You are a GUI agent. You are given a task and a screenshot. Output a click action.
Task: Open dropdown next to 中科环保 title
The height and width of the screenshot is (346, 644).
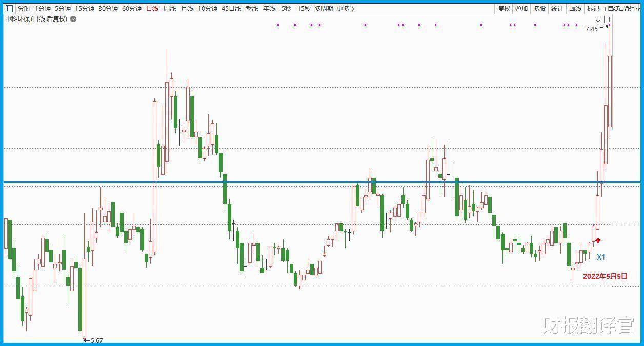coord(73,19)
